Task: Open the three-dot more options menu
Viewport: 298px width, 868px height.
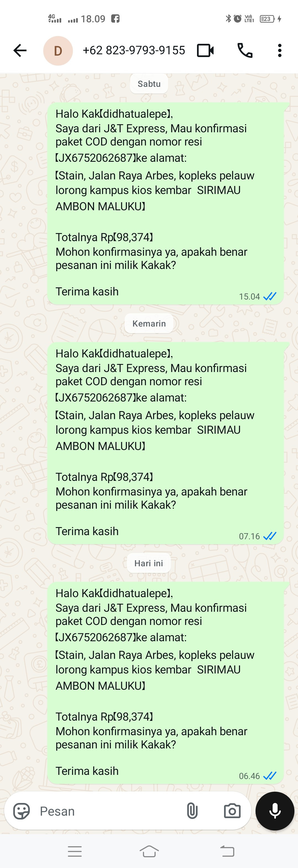Action: coord(280,50)
